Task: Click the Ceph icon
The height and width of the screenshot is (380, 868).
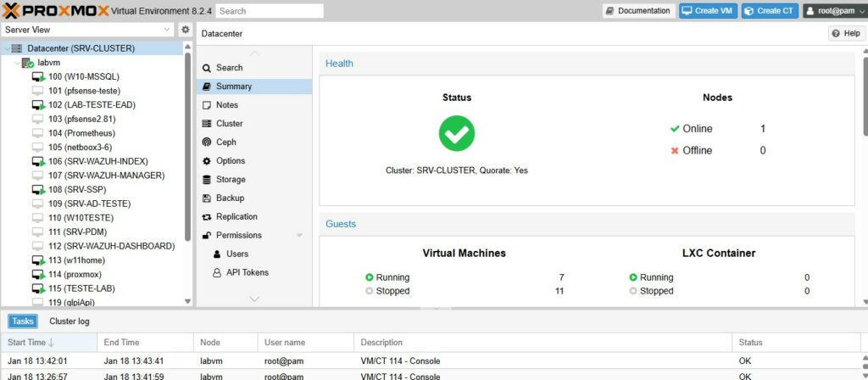Action: point(207,142)
